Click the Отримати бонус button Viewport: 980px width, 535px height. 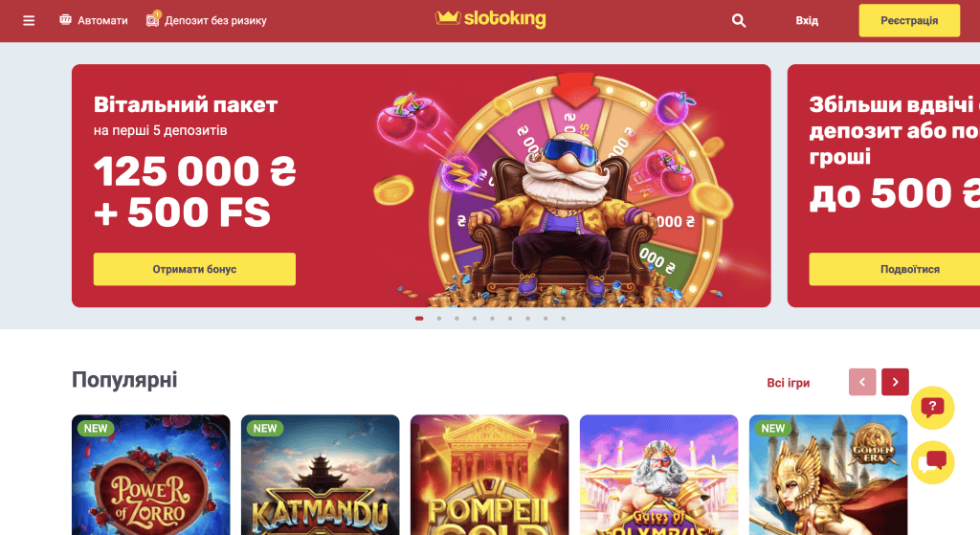pyautogui.click(x=194, y=269)
